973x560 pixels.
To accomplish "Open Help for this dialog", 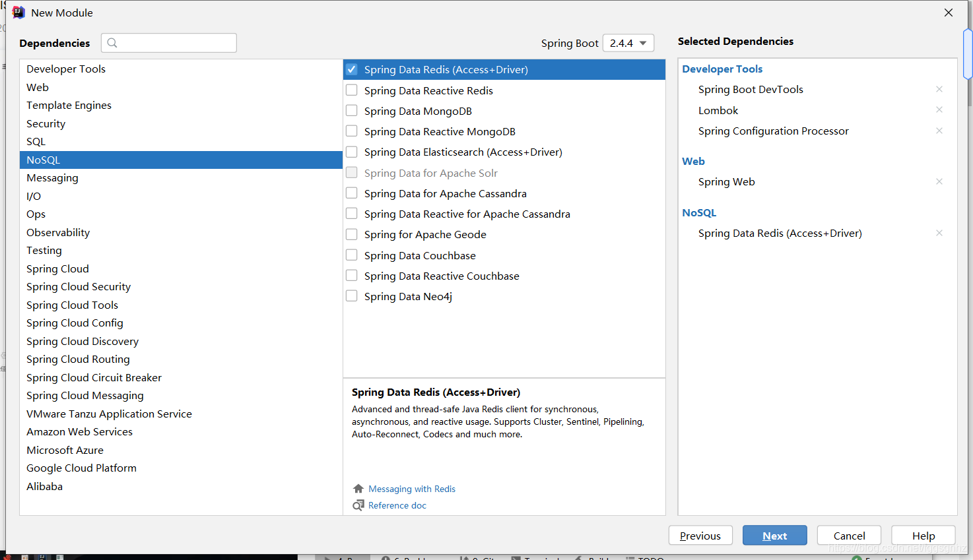I will [923, 535].
